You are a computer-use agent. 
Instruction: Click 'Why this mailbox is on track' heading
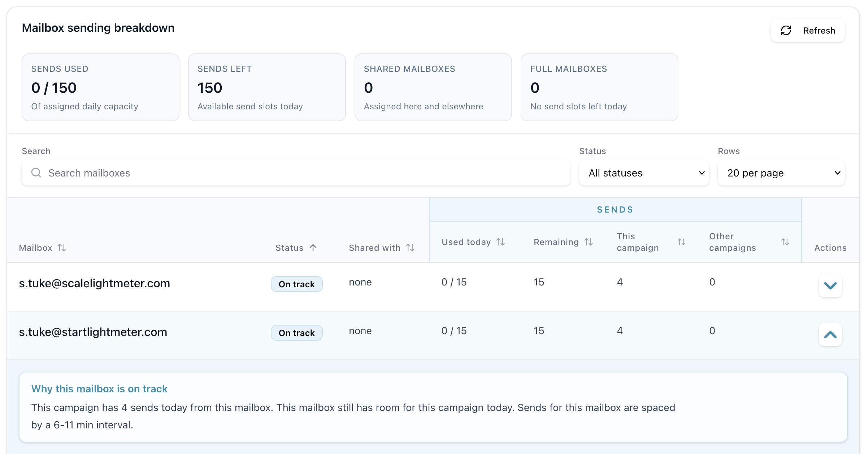(x=99, y=389)
